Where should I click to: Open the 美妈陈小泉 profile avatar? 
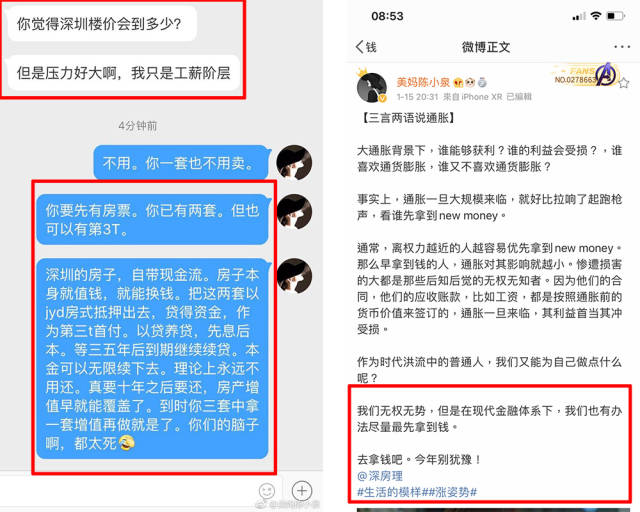tap(371, 87)
